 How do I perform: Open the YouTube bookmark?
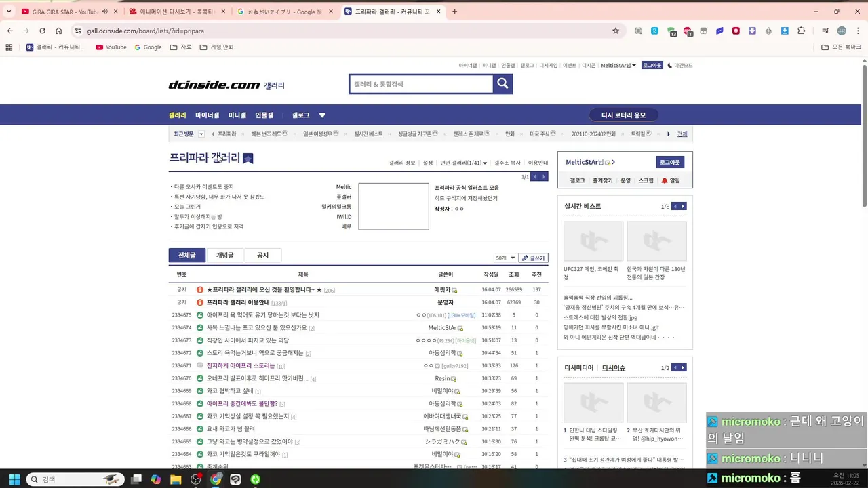[x=111, y=47]
